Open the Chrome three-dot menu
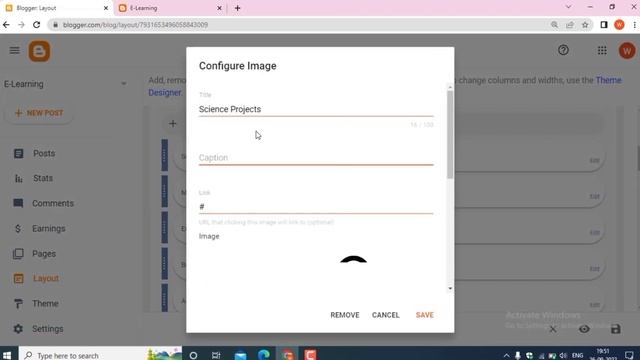 tap(635, 25)
